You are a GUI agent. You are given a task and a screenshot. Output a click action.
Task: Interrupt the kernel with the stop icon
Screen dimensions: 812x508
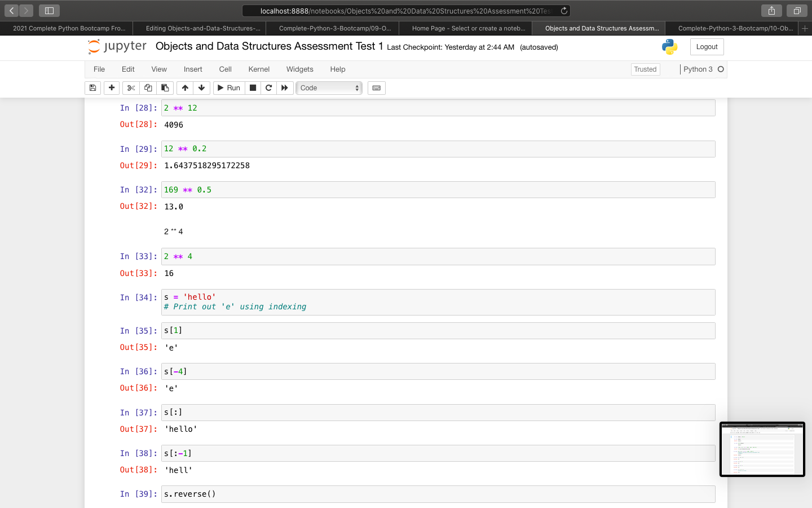click(253, 87)
